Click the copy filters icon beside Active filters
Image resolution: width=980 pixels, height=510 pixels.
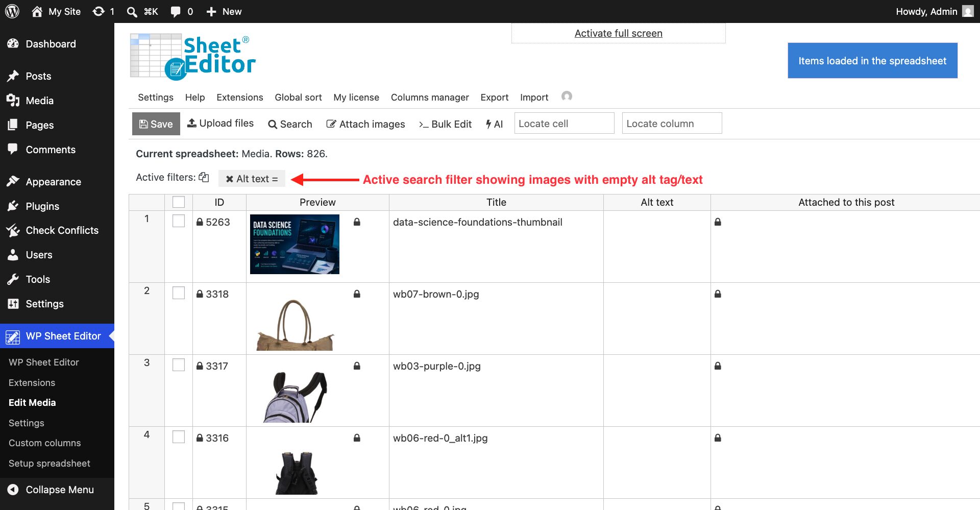pyautogui.click(x=204, y=177)
